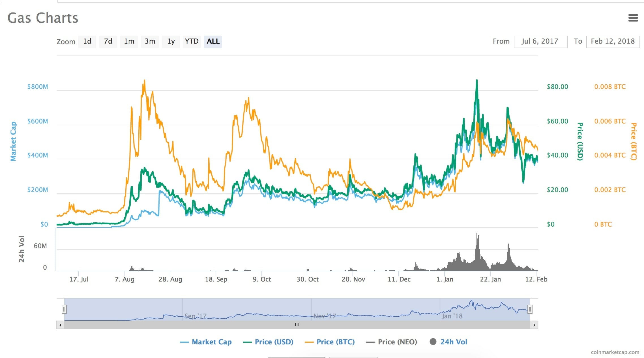Screen dimensions: 644x358
Task: Click the 24h Vol legend circle marker
Action: pyautogui.click(x=433, y=342)
